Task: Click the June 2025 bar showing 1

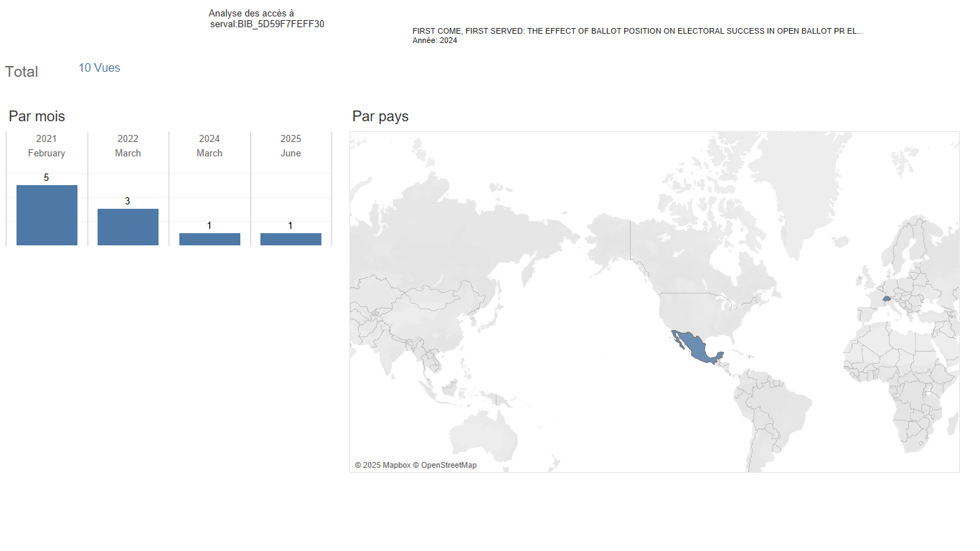Action: [291, 239]
